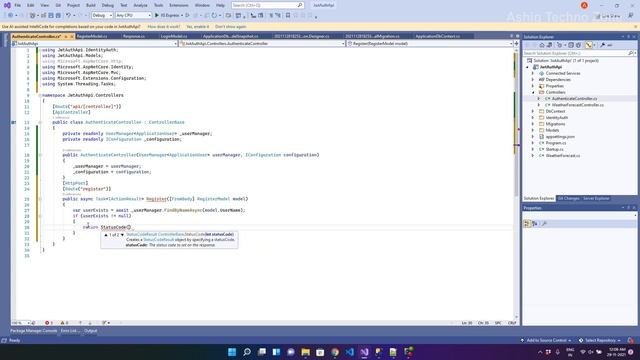640x360 pixels.
Task: Click the Collapse All icon in Solution Explorer toolbar
Action: tap(571, 45)
